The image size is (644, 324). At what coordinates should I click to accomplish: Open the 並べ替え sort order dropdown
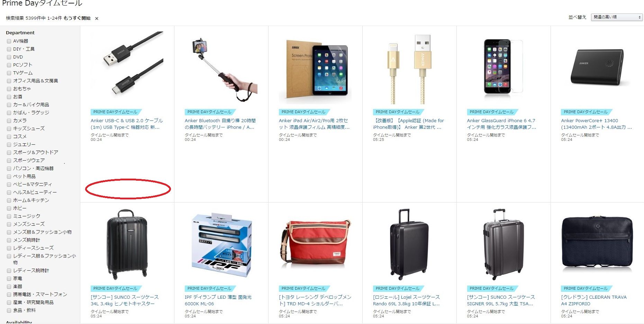617,17
